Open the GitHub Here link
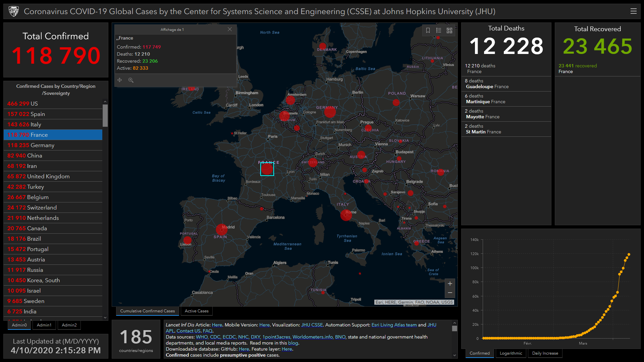 244,349
